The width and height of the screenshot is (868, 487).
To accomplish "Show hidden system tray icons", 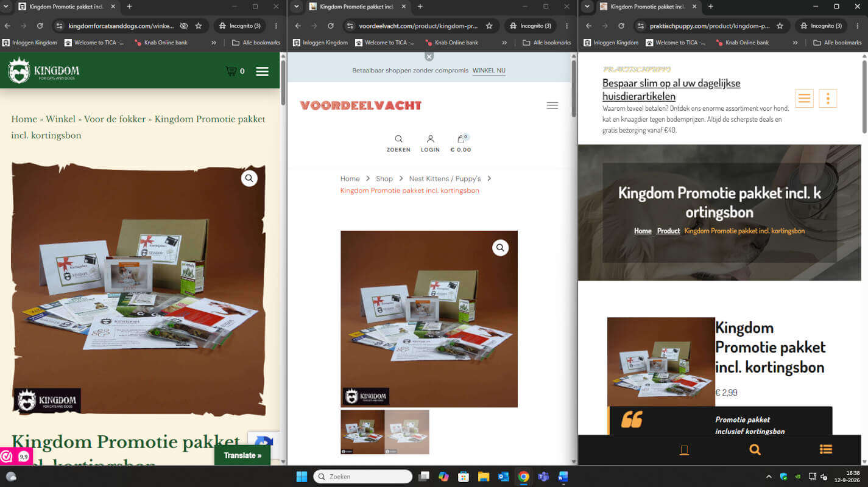I will 769,477.
